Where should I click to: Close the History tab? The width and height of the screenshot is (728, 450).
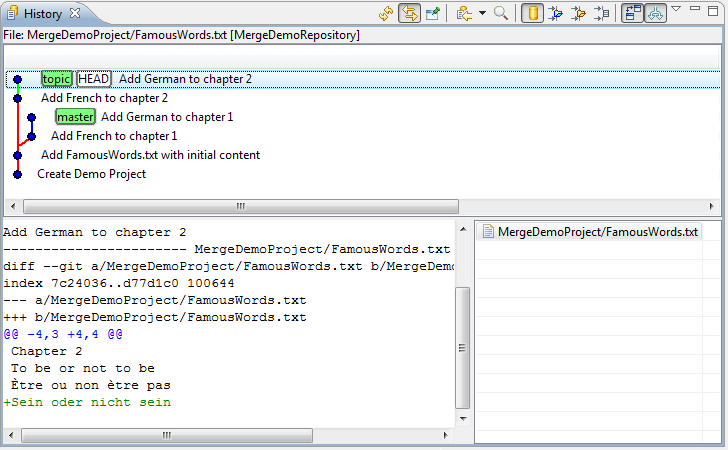(75, 13)
